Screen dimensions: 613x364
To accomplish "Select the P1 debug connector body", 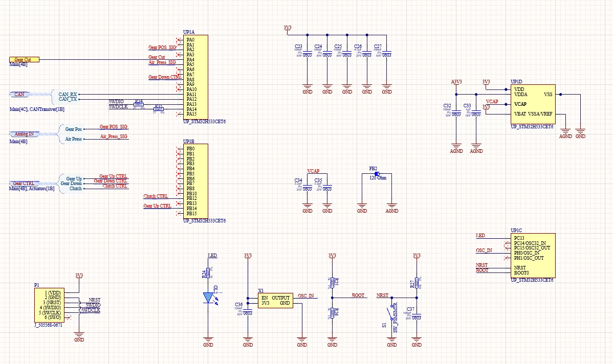I will click(x=49, y=305).
